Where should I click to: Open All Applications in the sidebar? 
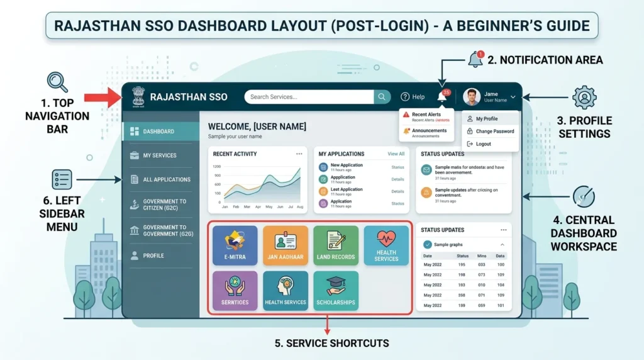[161, 179]
